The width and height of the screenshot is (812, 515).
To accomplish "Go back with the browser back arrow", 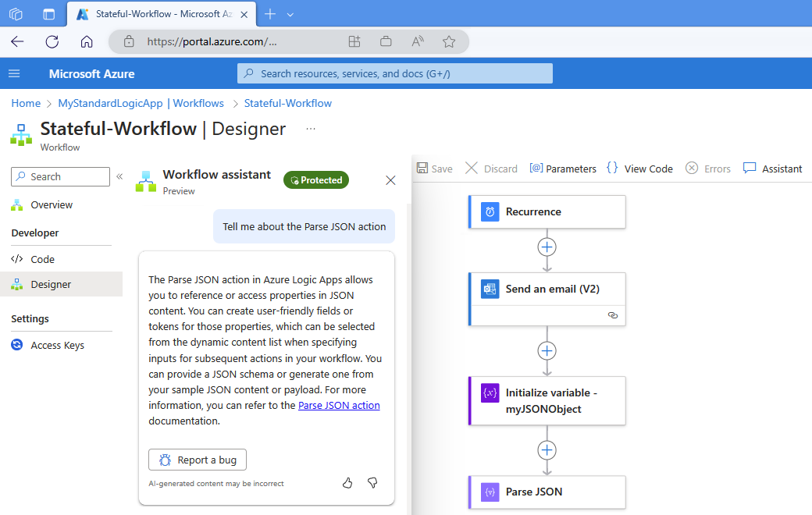I will [x=17, y=41].
